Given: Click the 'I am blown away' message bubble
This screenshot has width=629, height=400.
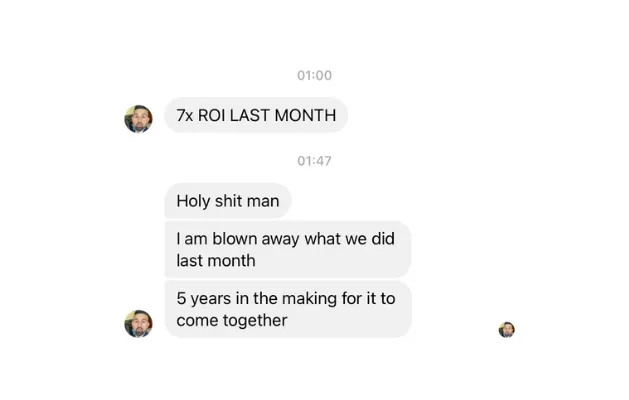Looking at the screenshot, I should (x=288, y=250).
